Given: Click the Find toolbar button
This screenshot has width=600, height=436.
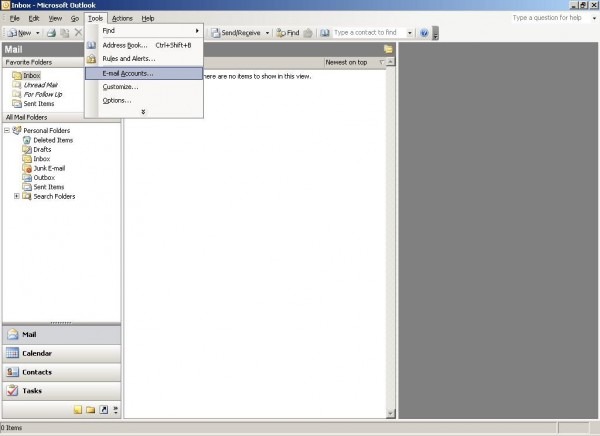Looking at the screenshot, I should point(288,33).
